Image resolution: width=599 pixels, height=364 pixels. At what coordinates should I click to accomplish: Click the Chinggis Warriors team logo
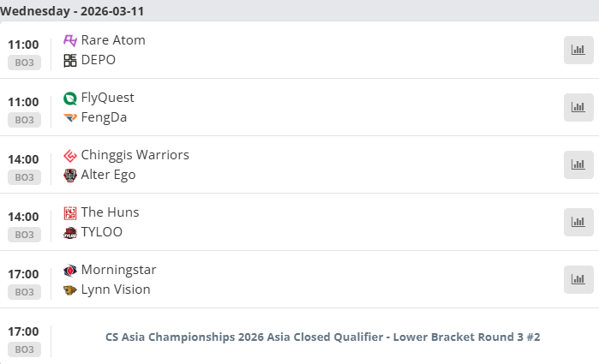[70, 155]
